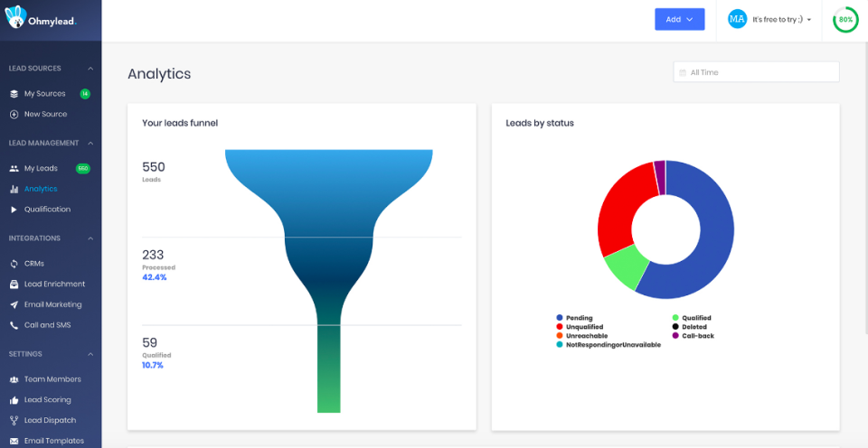This screenshot has height=448, width=868.
Task: Click the New Source plus-circle icon
Action: 14,115
